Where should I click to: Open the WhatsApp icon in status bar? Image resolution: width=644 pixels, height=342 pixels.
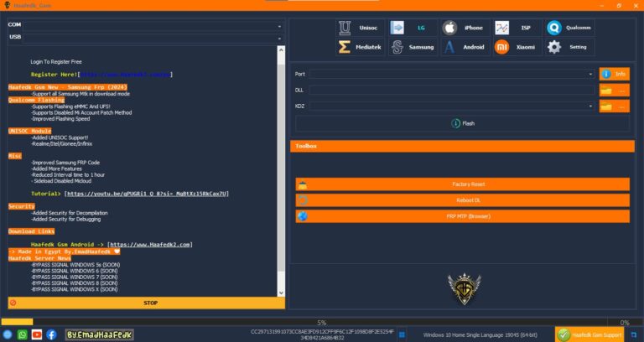(x=22, y=334)
